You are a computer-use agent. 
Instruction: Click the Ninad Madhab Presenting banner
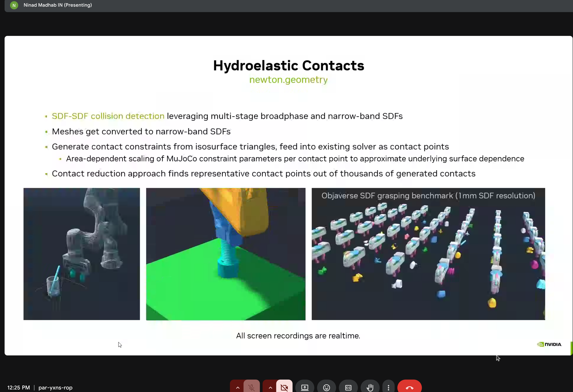58,5
